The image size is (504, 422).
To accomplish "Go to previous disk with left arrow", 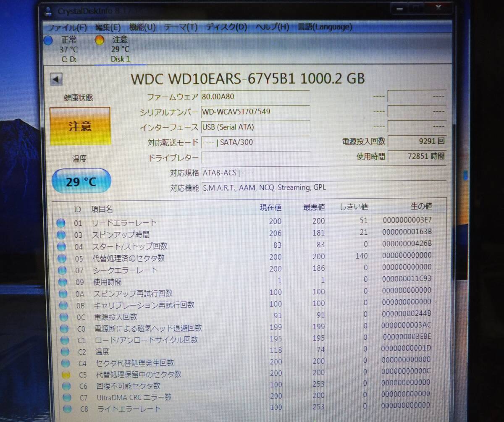I will tap(56, 79).
